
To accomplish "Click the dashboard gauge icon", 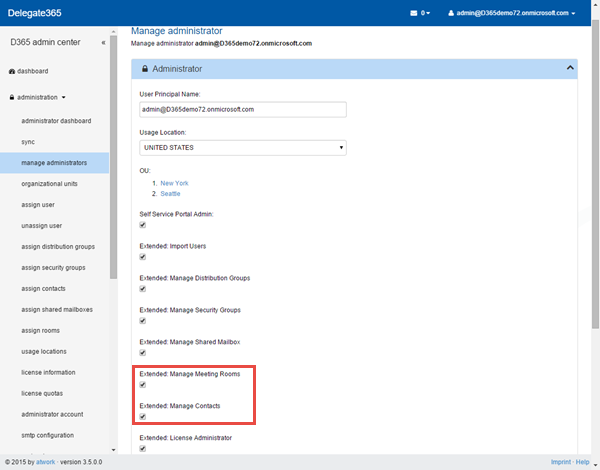I will (11, 71).
